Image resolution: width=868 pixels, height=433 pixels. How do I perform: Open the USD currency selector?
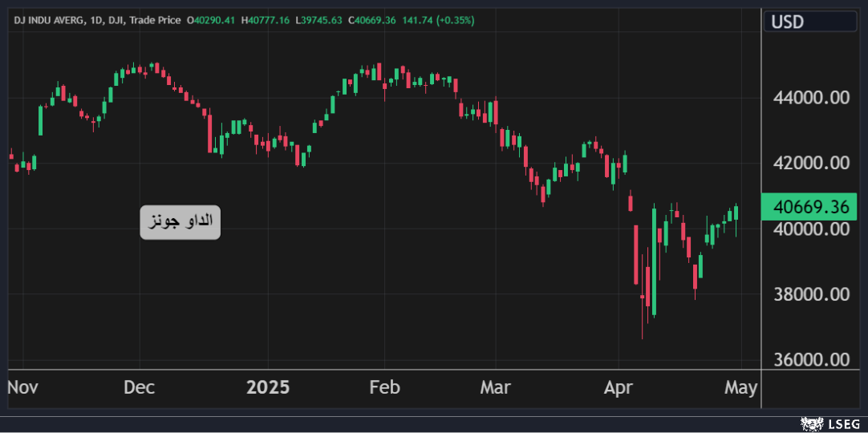tap(809, 22)
